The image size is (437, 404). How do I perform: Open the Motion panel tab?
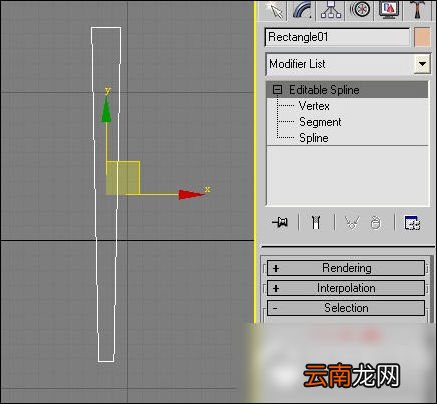point(360,10)
